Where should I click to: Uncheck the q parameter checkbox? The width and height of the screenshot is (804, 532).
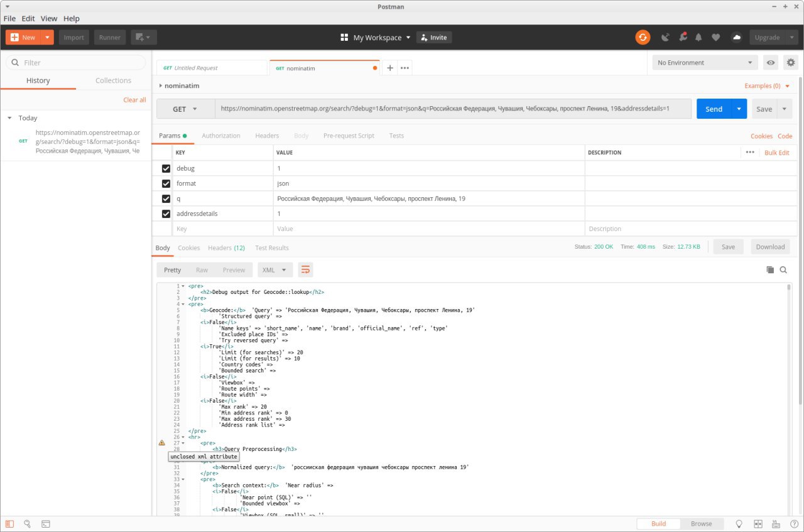(166, 198)
